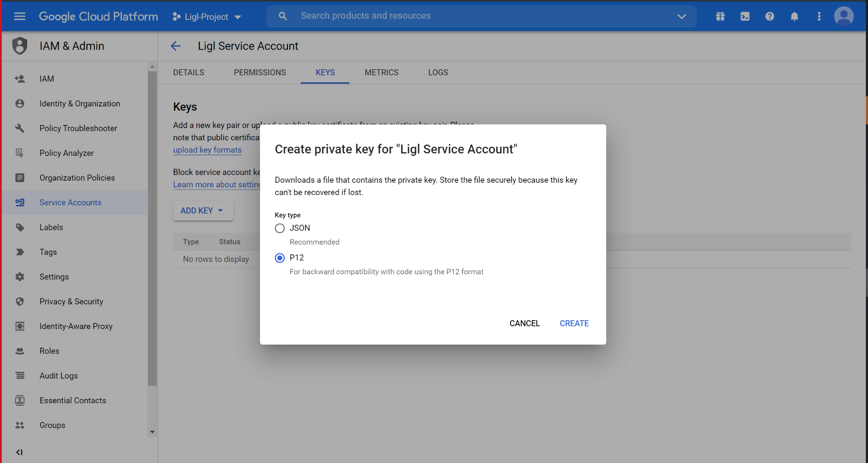Click the sidebar scrollbar down arrow
This screenshot has width=868, height=463.
[x=152, y=432]
